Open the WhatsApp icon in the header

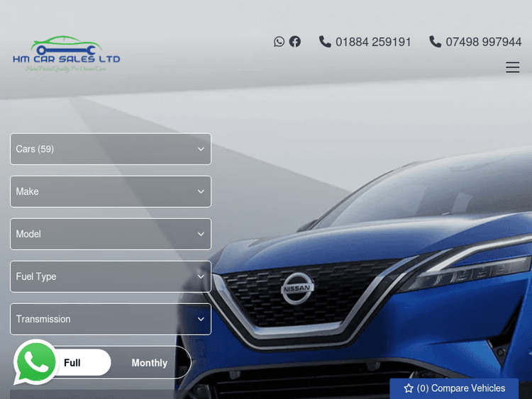(x=279, y=42)
